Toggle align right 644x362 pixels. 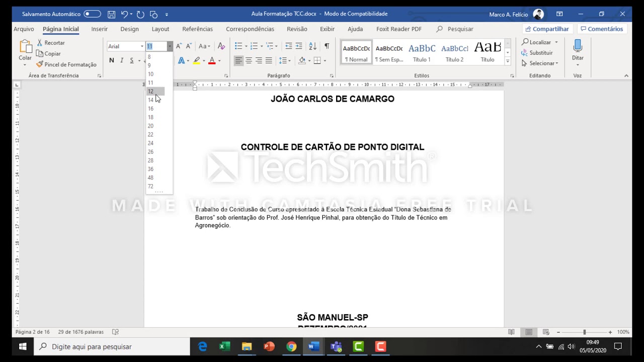coord(259,61)
